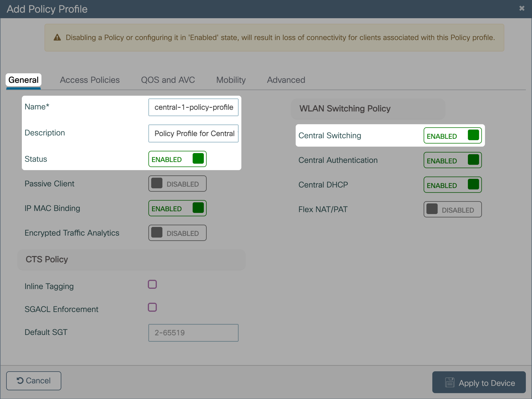532x399 pixels.
Task: Click the Default SGT input field
Action: 193,333
